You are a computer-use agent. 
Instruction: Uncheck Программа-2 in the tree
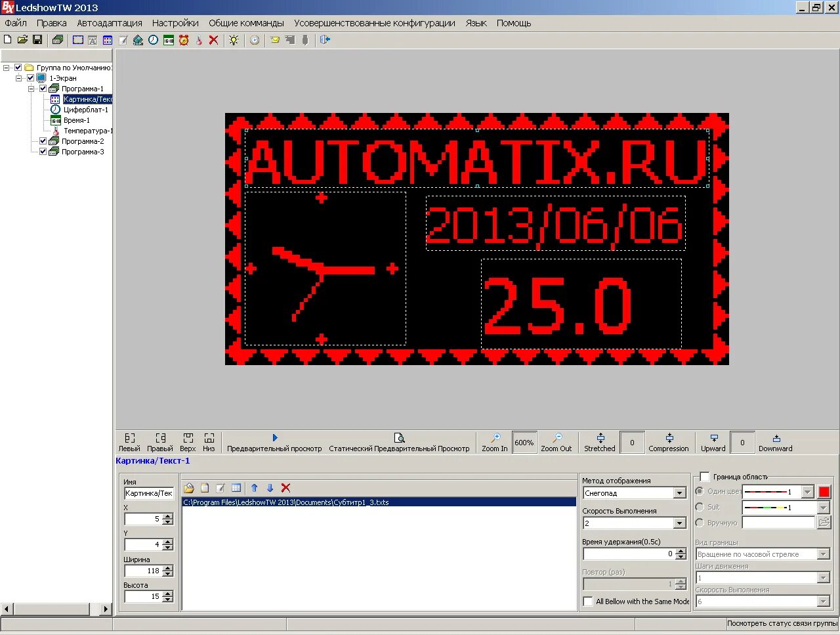pos(43,141)
